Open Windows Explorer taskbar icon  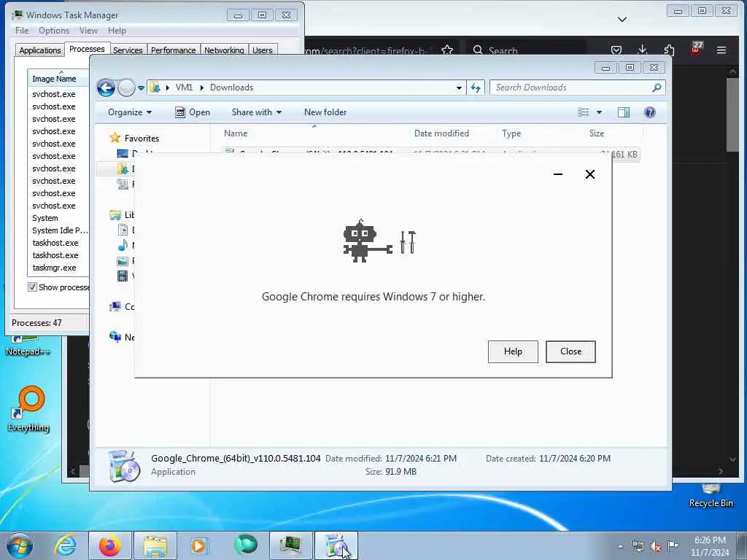click(x=155, y=545)
